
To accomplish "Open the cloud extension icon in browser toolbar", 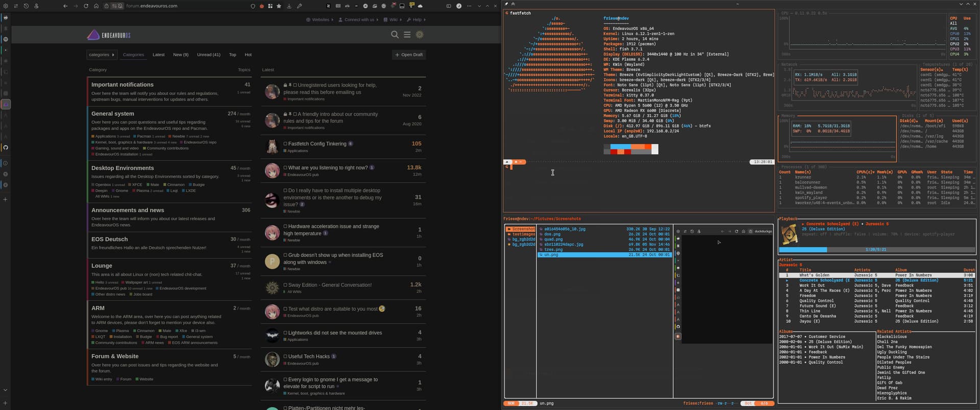I will pos(420,6).
